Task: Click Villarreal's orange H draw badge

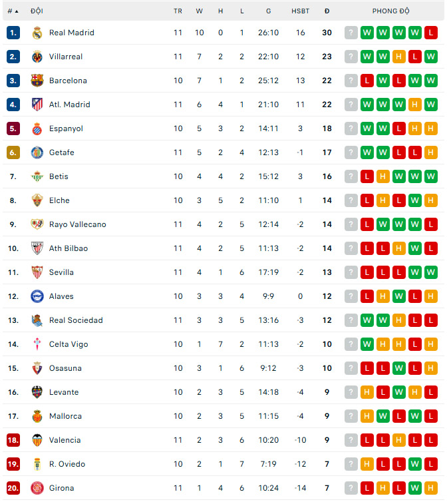Action: 399,57
